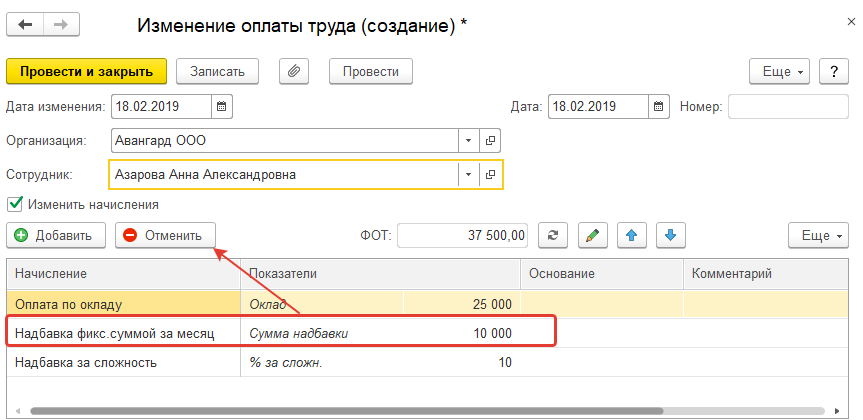Open calendar picker for Дата field

(658, 106)
